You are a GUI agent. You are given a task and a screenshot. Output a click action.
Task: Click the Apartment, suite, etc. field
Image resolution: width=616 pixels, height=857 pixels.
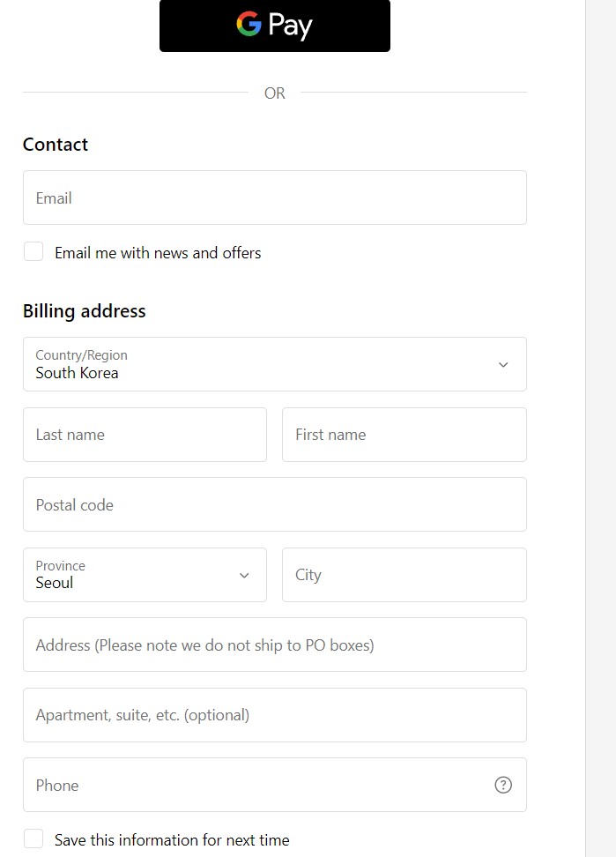click(274, 715)
